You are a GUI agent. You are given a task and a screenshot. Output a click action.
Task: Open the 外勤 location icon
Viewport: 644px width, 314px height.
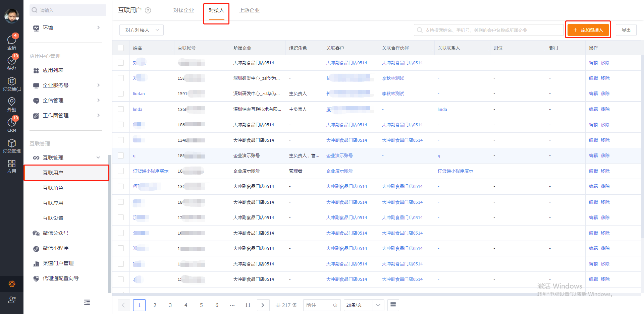(x=12, y=102)
